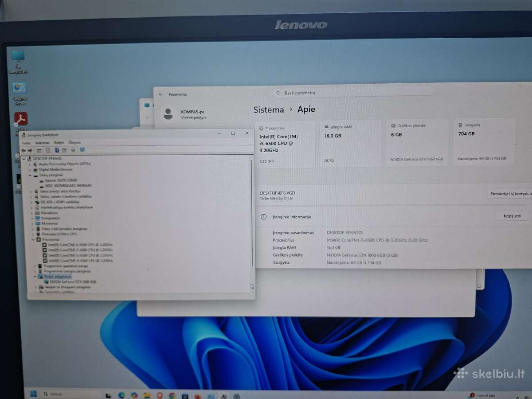The width and height of the screenshot is (532, 399).
Task: Open the File Explorer taskbar icon
Action: click(147, 395)
